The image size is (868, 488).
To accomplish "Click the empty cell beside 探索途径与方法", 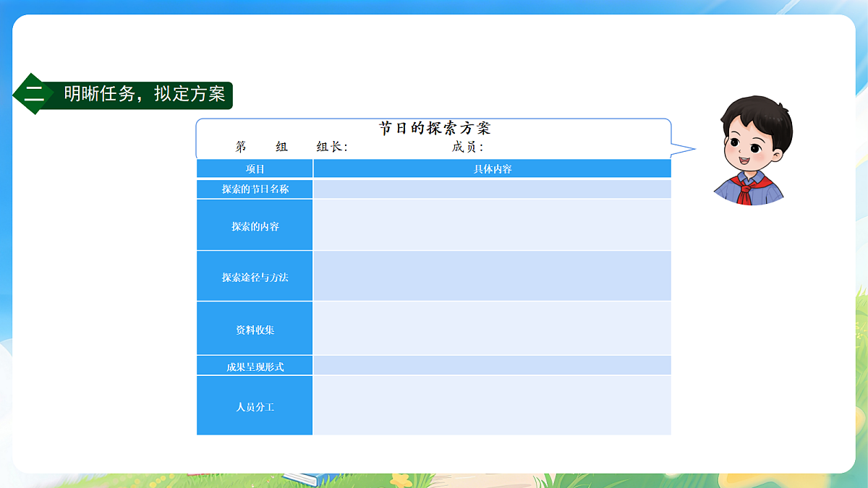I will (492, 276).
